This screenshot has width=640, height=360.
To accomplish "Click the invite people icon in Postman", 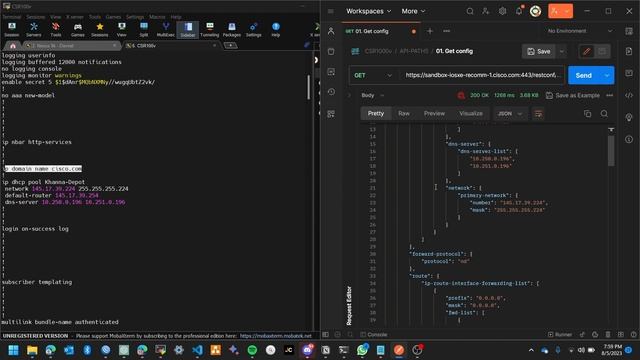I will [486, 11].
